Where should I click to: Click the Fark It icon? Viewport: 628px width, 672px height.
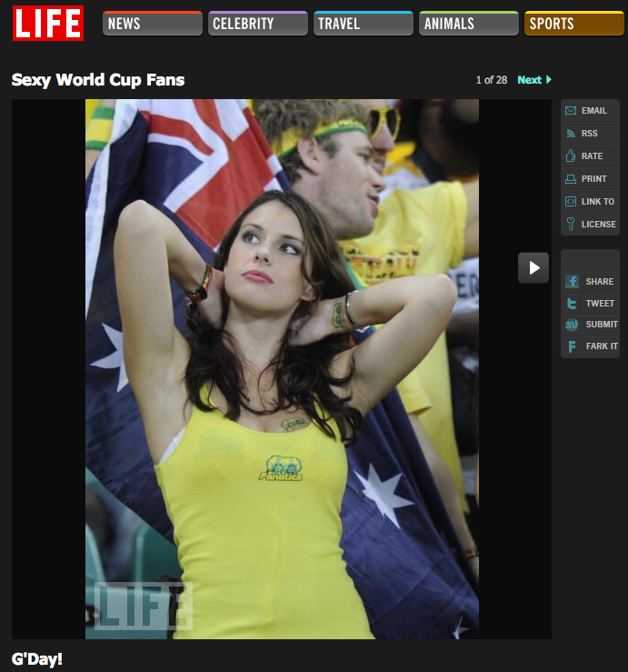(572, 346)
